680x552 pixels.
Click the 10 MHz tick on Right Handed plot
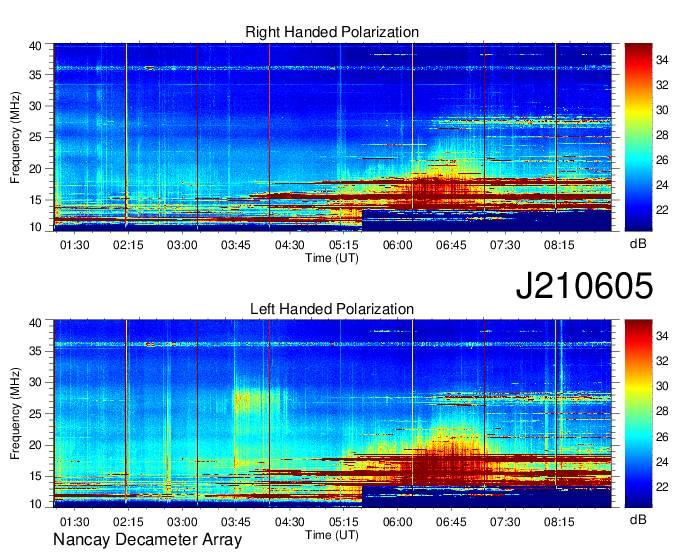(36, 227)
